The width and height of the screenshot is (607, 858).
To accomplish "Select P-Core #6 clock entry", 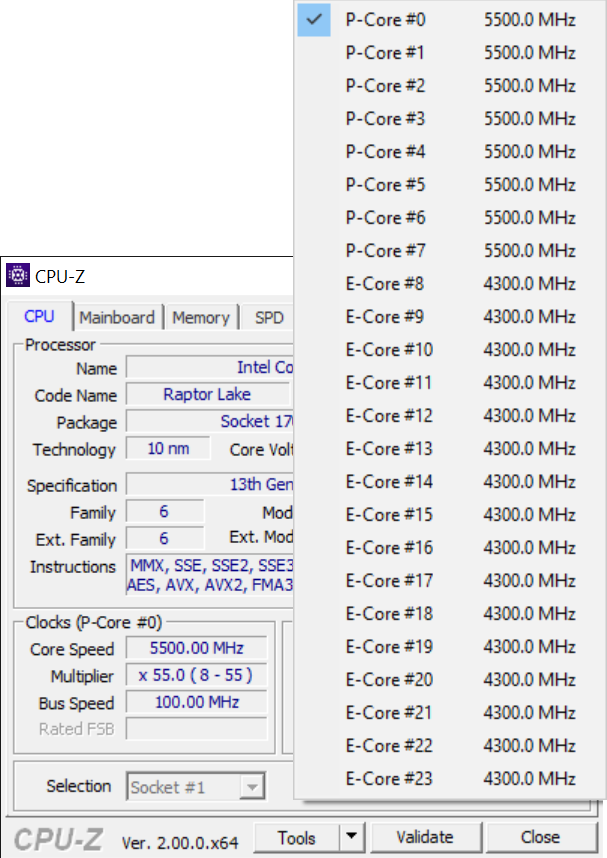I will [449, 218].
